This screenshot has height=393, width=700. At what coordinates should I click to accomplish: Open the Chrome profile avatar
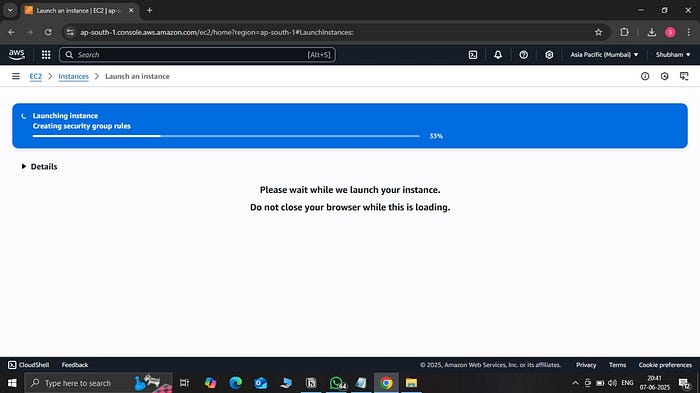670,32
